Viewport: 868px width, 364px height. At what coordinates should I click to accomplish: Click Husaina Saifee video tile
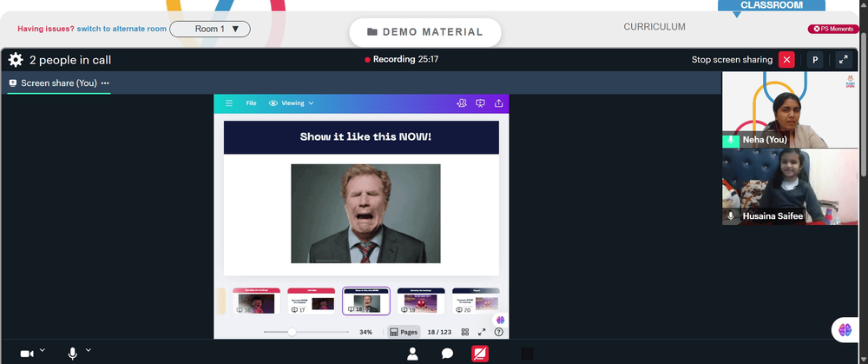[x=790, y=187]
